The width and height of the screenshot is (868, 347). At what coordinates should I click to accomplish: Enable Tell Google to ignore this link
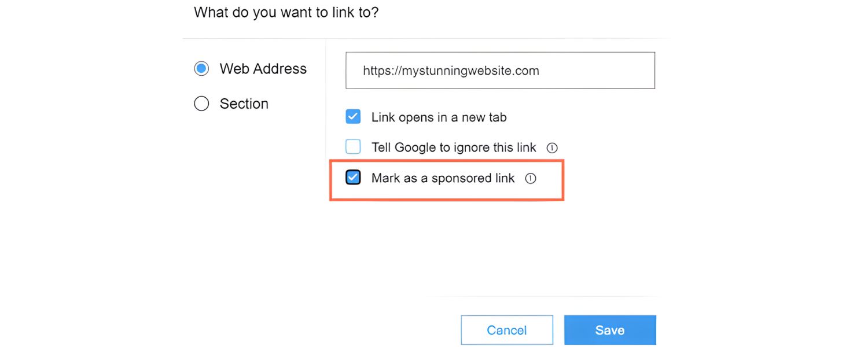click(x=353, y=146)
